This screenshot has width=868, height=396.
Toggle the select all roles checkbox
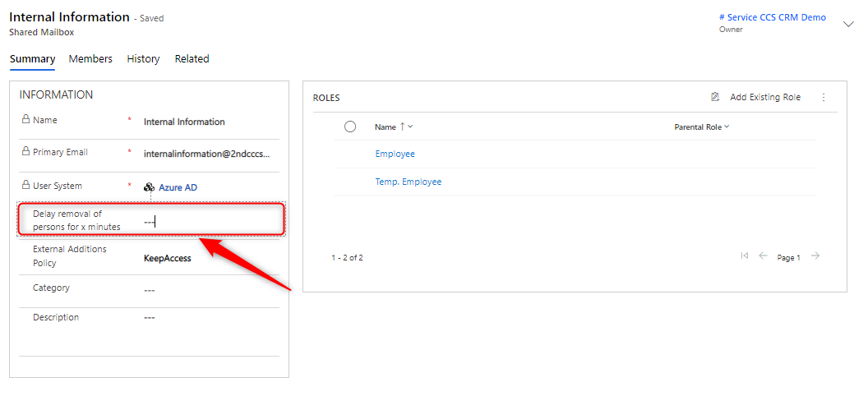pos(350,127)
